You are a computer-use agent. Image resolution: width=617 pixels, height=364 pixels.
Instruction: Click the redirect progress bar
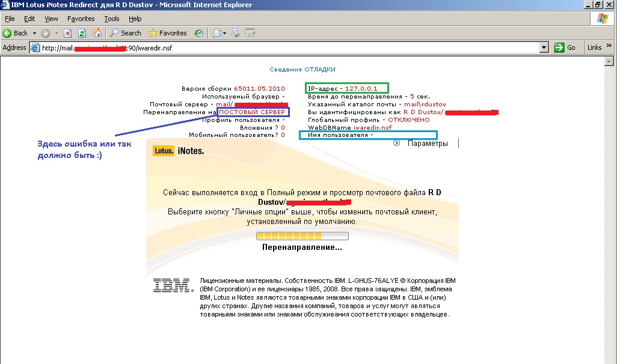click(302, 236)
